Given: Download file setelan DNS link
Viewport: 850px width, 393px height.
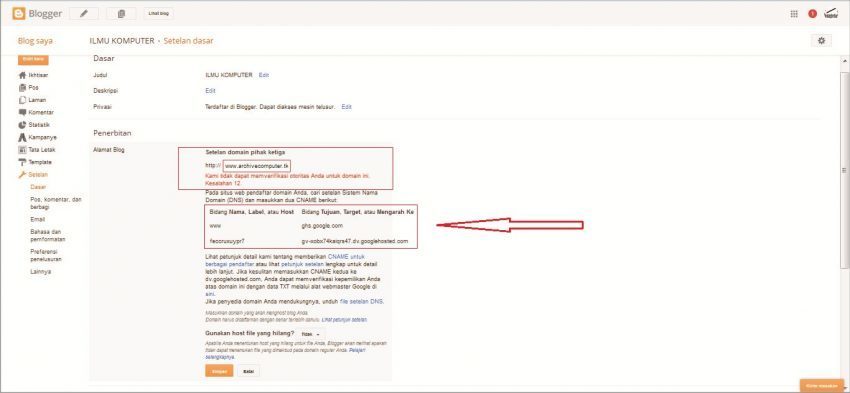Looking at the screenshot, I should 361,301.
